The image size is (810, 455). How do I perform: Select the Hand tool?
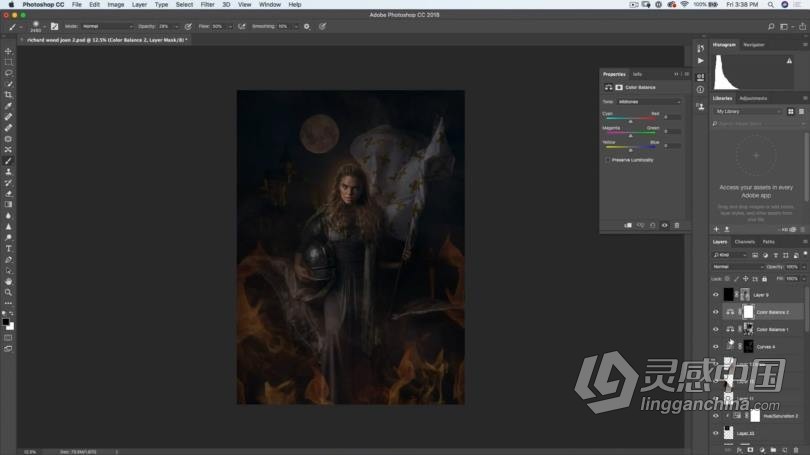pos(8,281)
